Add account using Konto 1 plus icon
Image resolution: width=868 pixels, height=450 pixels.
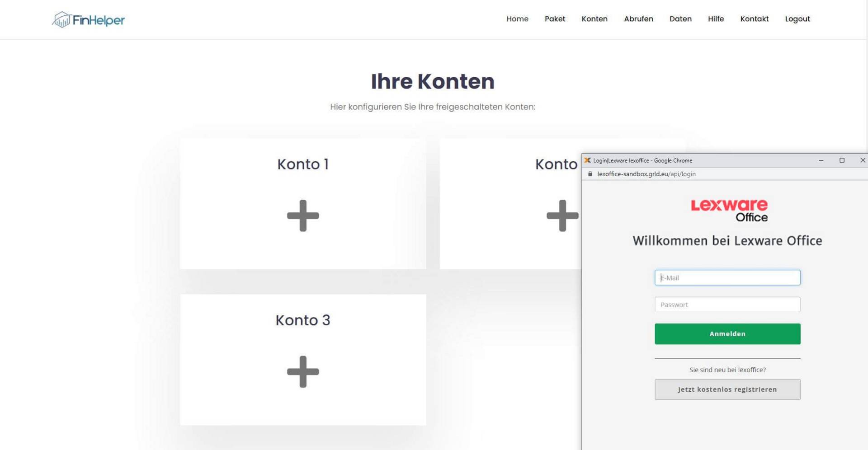click(x=303, y=216)
